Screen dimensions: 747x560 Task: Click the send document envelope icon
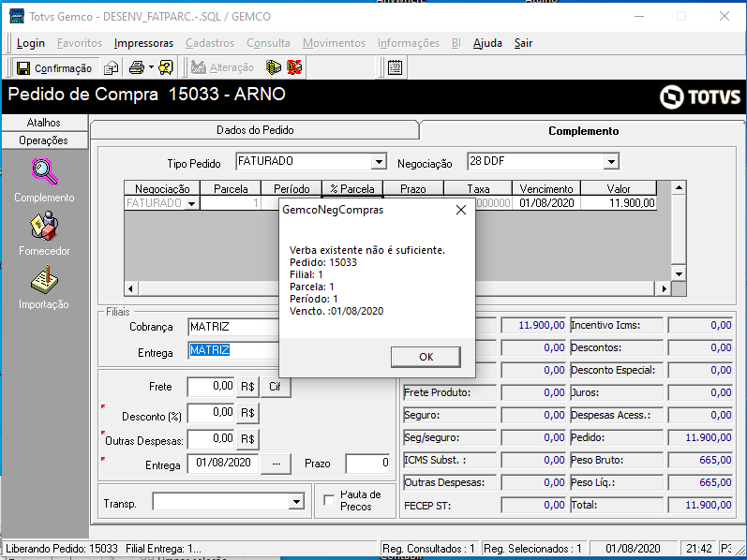[x=111, y=68]
